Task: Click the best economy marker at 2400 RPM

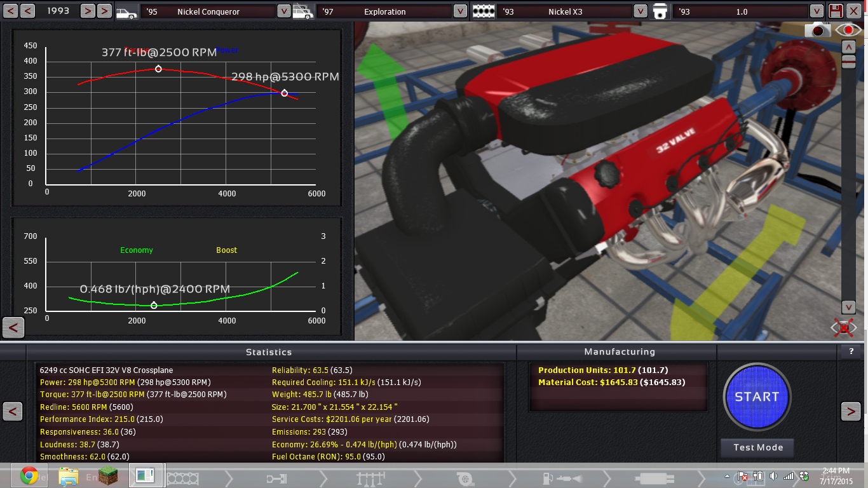Action: click(154, 306)
